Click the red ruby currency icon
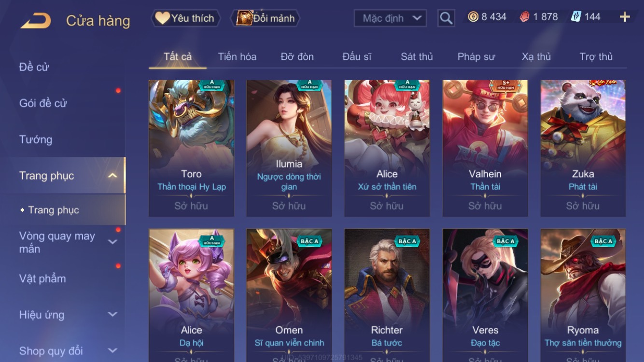 524,17
